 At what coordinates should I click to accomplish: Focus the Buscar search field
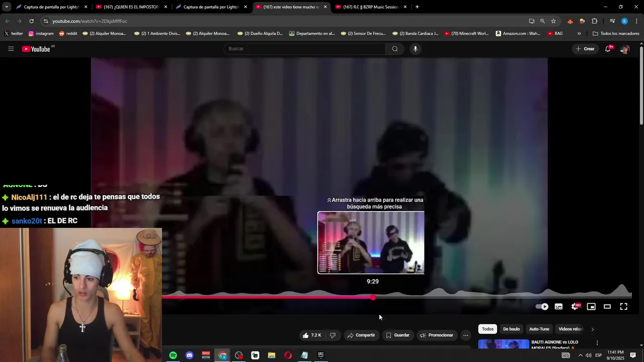point(304,49)
